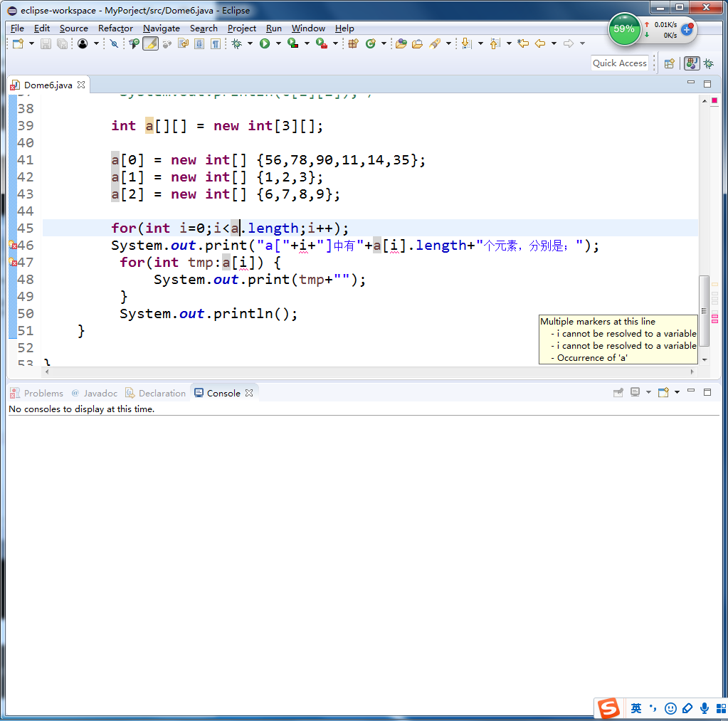The width and height of the screenshot is (728, 721).
Task: Click the Back navigation arrow
Action: pyautogui.click(x=540, y=43)
